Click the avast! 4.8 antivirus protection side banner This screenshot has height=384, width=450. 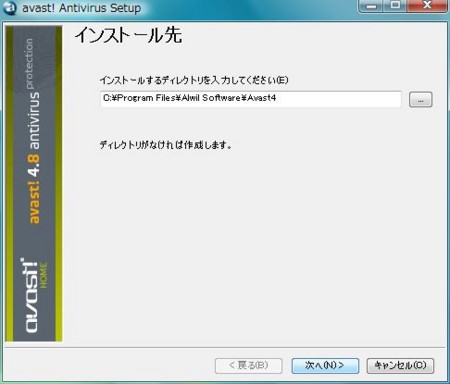[x=34, y=184]
